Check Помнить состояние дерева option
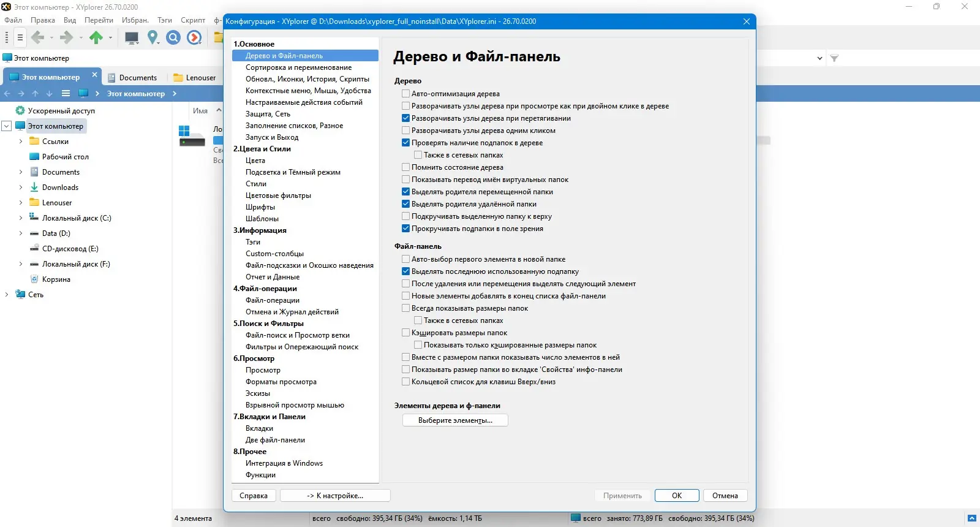 (405, 167)
